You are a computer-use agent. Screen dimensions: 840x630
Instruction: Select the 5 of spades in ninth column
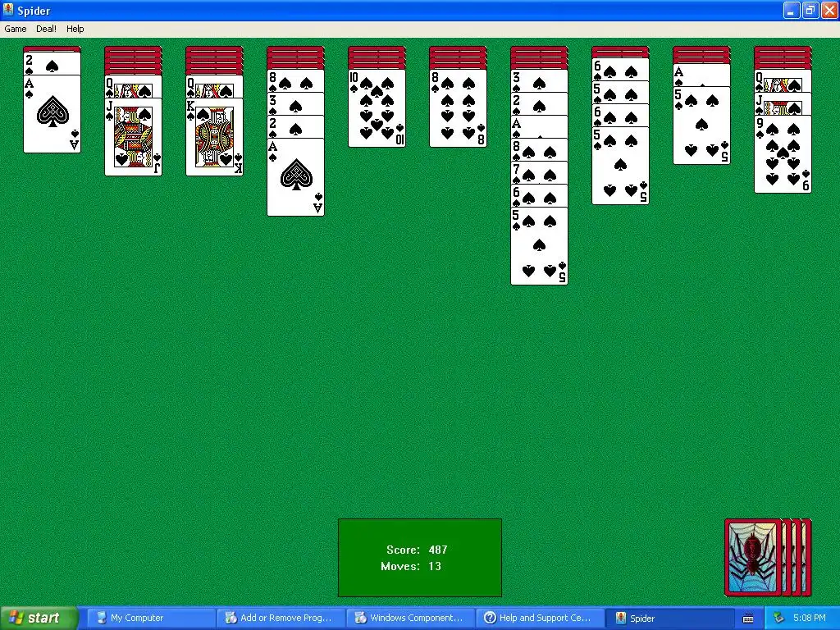(701, 126)
